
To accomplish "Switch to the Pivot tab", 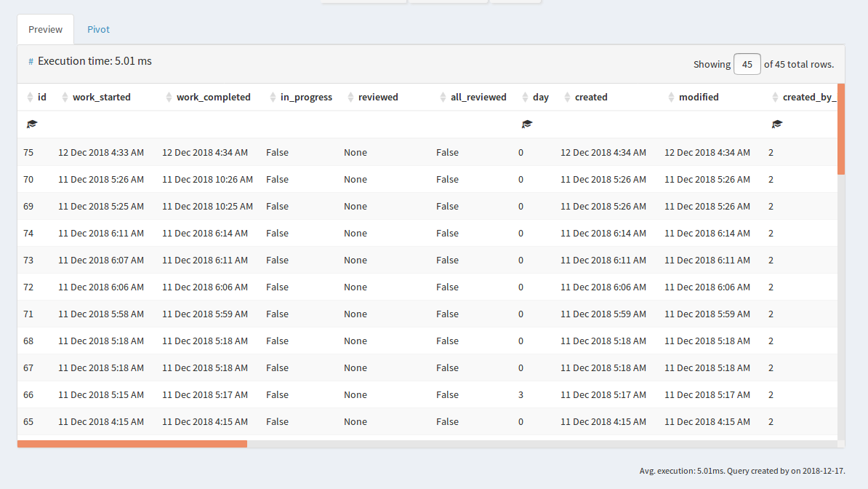I will pos(99,29).
